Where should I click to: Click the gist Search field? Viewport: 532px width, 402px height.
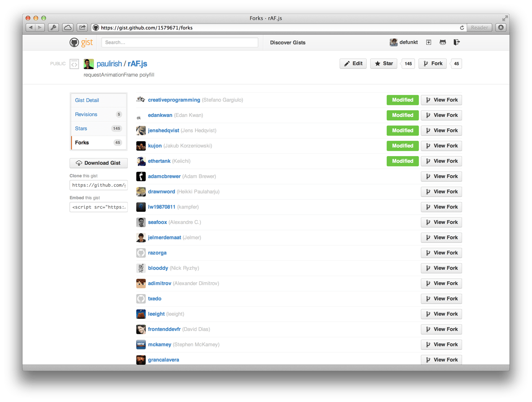(179, 42)
